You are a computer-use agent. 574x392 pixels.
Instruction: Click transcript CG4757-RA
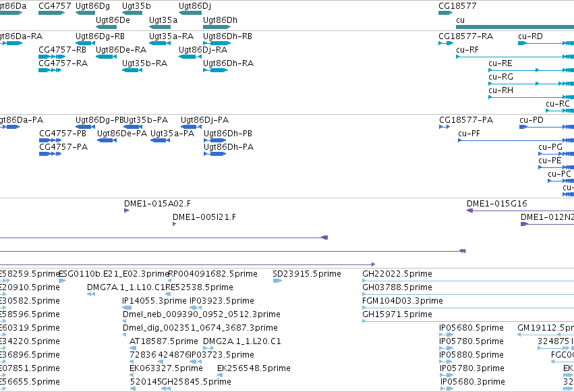coord(50,70)
